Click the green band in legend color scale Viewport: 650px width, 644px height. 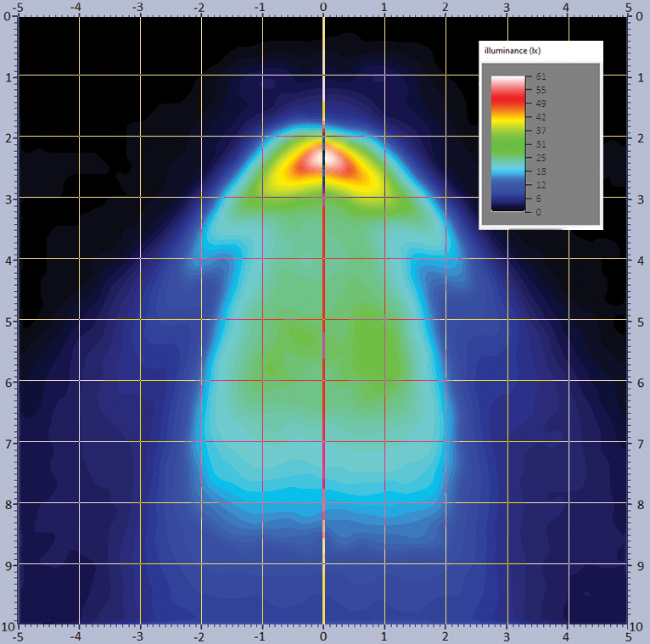(507, 144)
